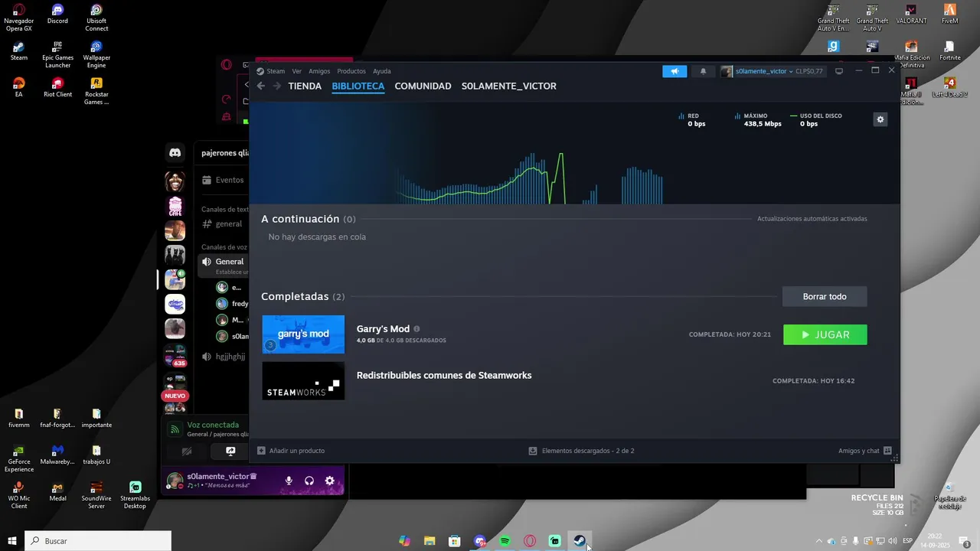Viewport: 980px width, 551px height.
Task: Open Elementos descargados status at bottom
Action: click(x=582, y=451)
